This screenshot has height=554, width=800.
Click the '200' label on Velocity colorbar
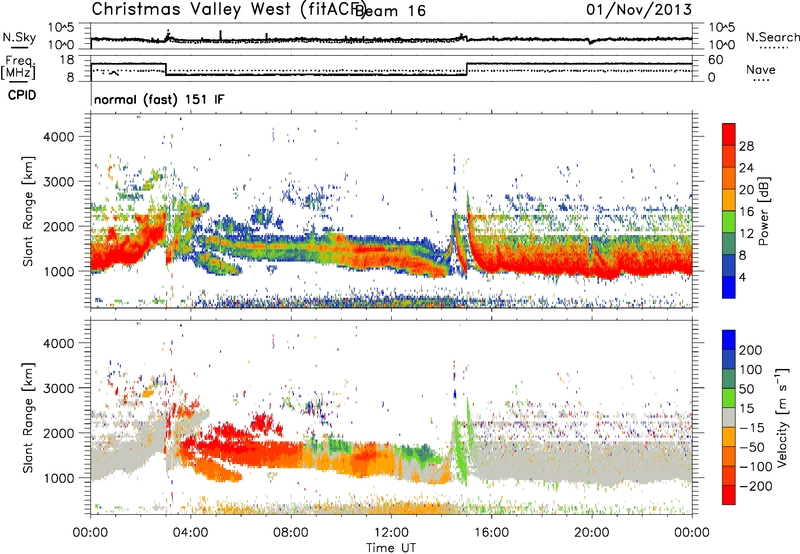click(751, 350)
